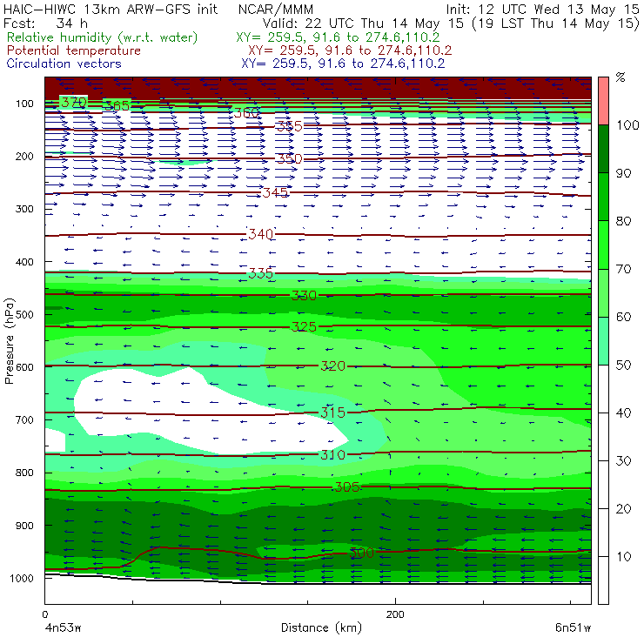Click the 370 potential temperature contour label
This screenshot has height=644, width=644.
(74, 102)
